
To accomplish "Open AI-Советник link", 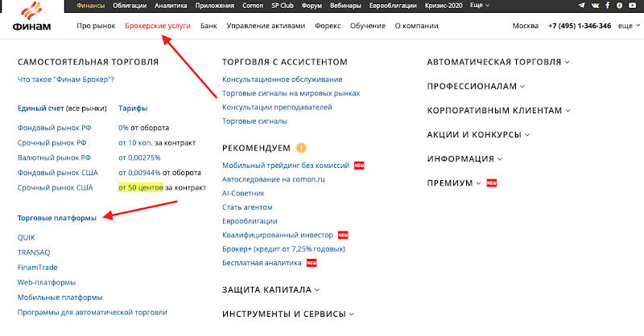I will click(243, 193).
